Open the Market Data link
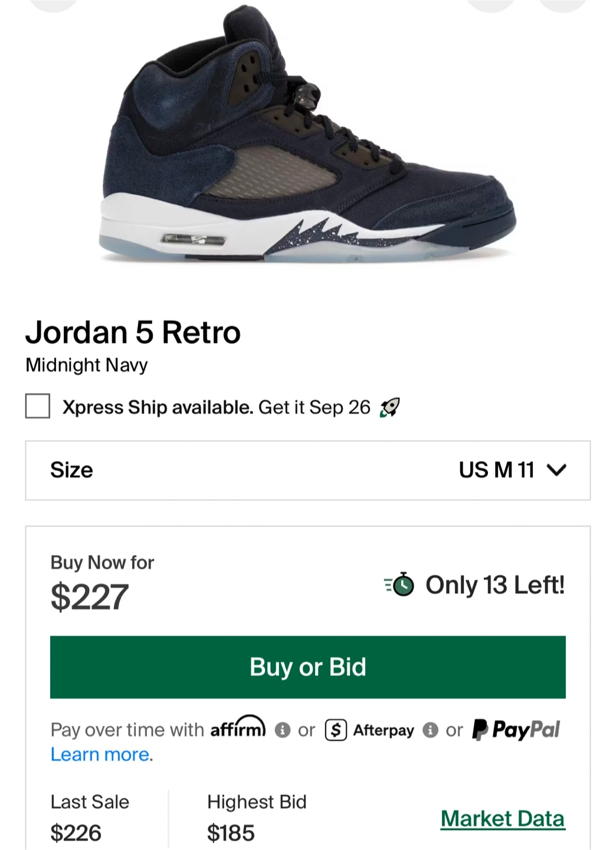Image resolution: width=616 pixels, height=850 pixels. (x=503, y=819)
